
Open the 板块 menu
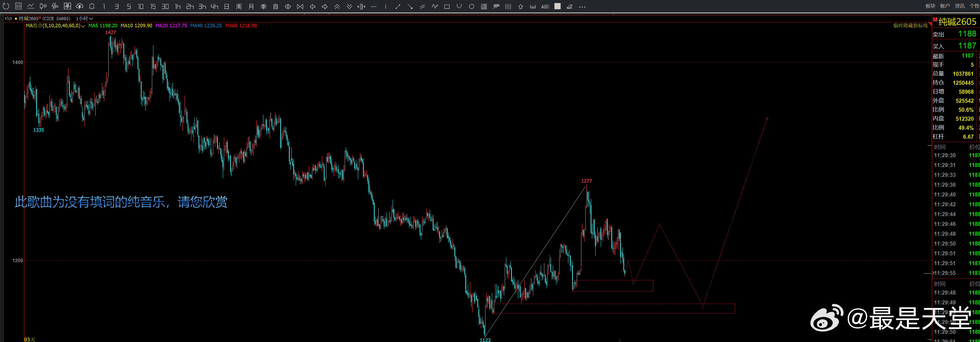tap(930, 6)
